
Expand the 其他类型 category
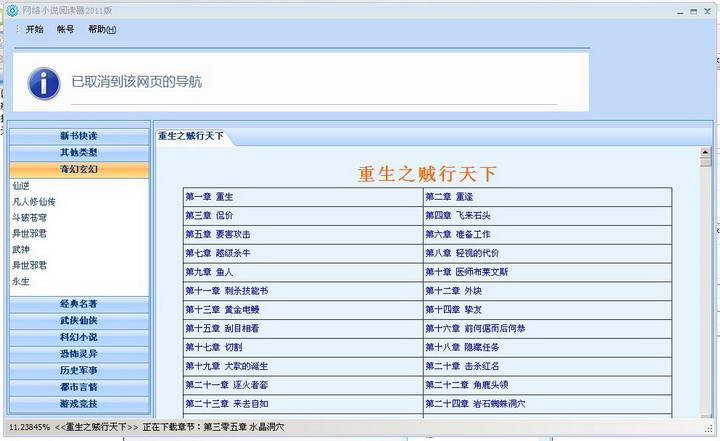(x=79, y=153)
